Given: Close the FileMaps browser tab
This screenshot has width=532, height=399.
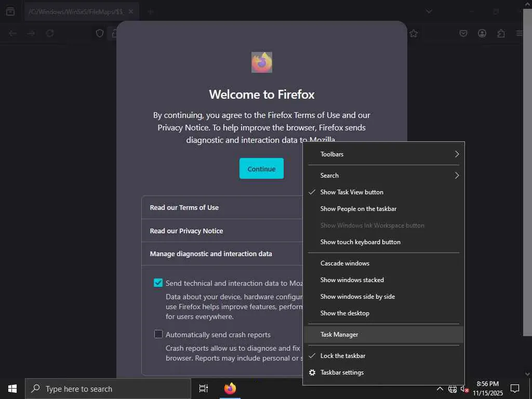Looking at the screenshot, I should [x=130, y=11].
